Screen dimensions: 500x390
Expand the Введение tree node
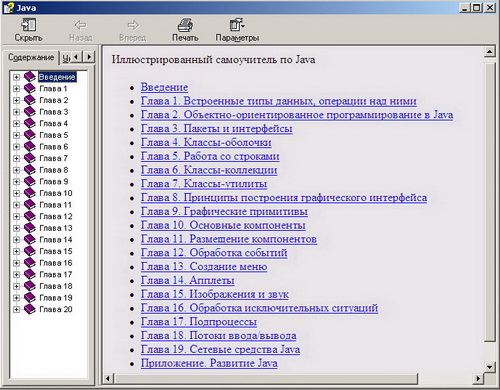coord(16,77)
